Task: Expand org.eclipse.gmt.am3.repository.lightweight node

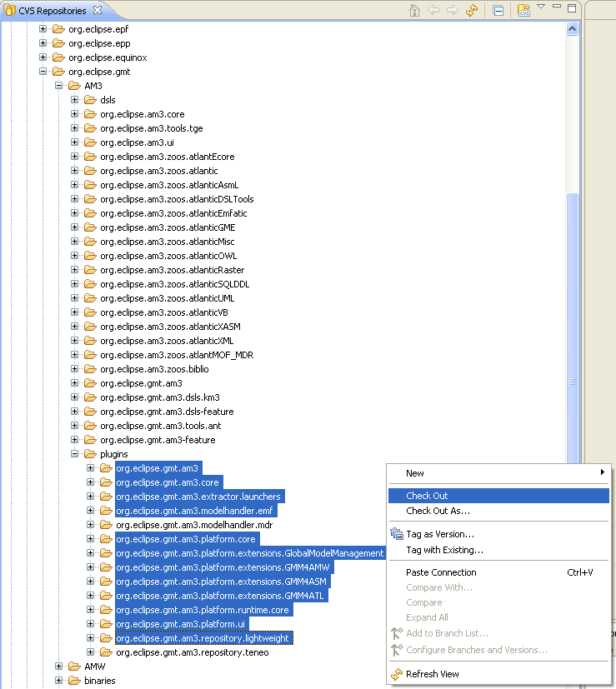Action: (x=91, y=637)
